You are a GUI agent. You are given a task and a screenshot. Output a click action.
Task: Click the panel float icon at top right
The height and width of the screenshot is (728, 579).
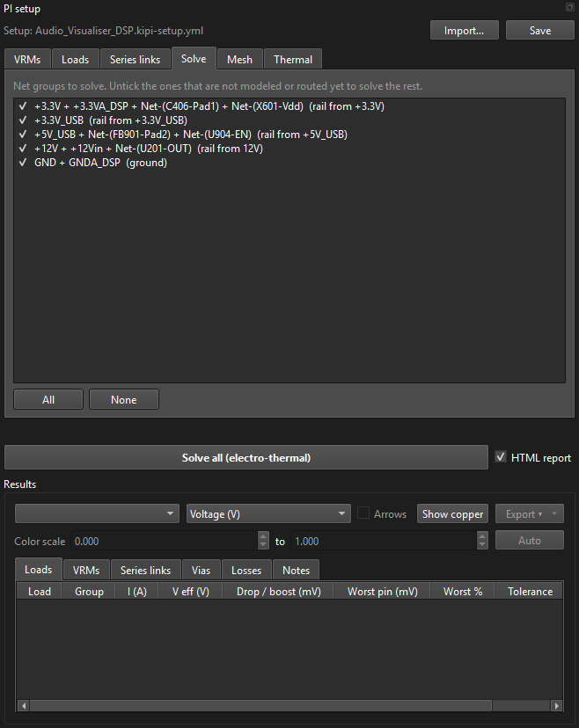click(x=569, y=7)
